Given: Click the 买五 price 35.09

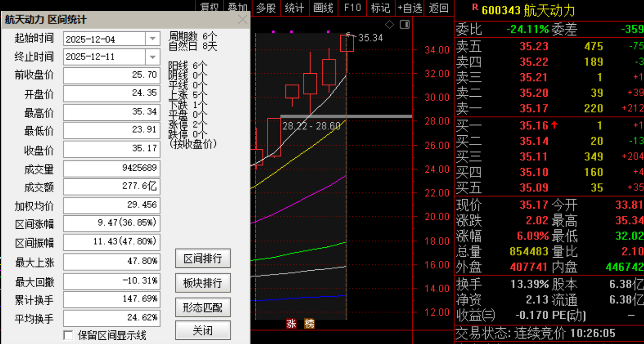Looking at the screenshot, I should [x=534, y=188].
